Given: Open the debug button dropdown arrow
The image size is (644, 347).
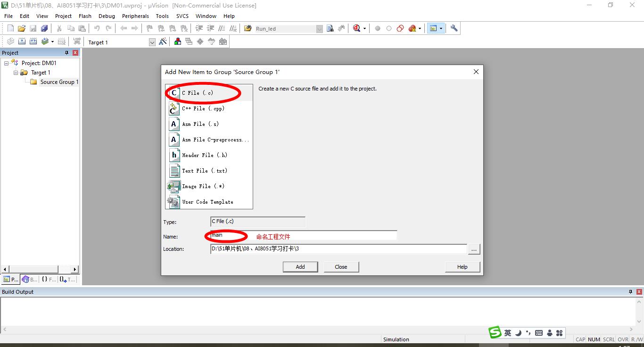Looking at the screenshot, I should tap(364, 28).
